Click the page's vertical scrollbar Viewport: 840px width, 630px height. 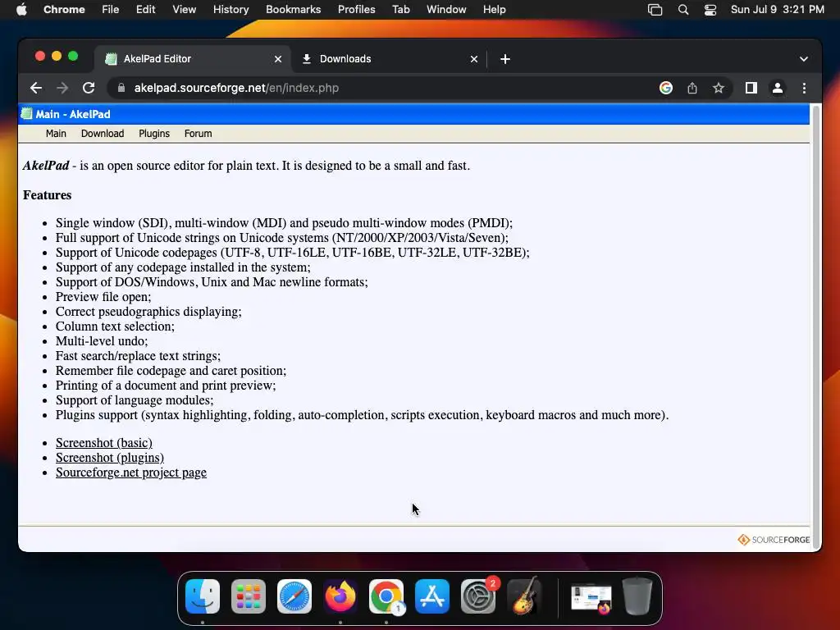coord(816,326)
